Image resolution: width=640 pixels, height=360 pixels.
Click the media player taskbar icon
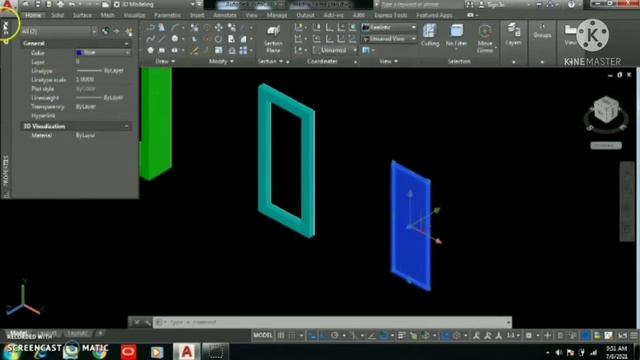(x=157, y=352)
